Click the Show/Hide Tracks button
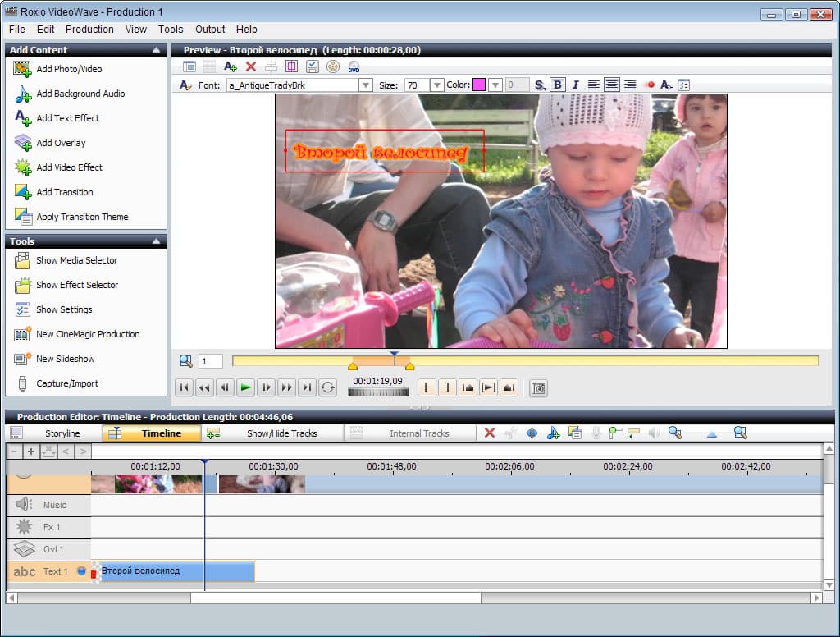Screen dimensions: 840x637 coord(281,433)
